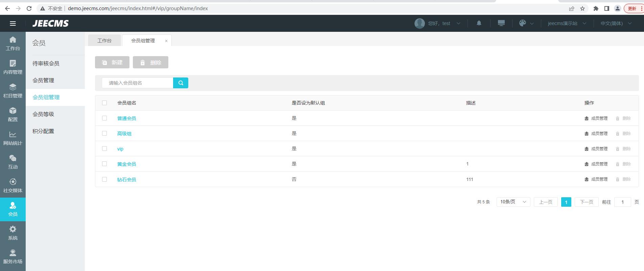Open the 黄金会员 group link

coord(127,164)
